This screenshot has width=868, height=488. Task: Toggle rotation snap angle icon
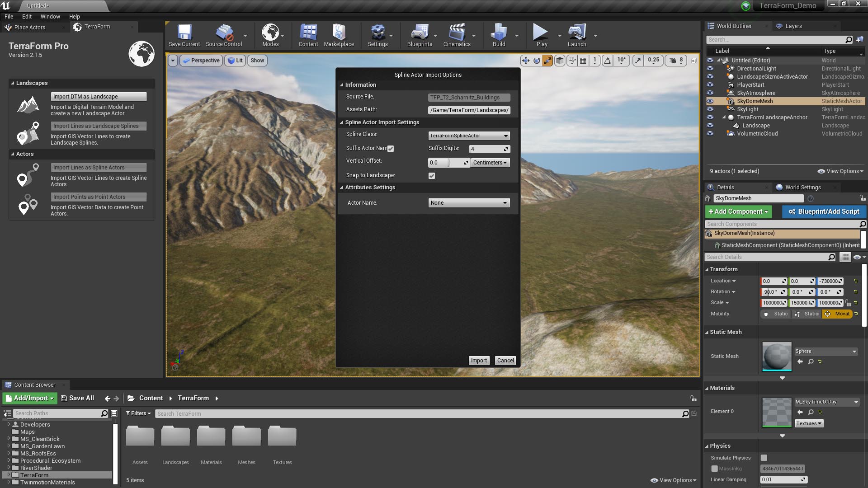pos(608,61)
